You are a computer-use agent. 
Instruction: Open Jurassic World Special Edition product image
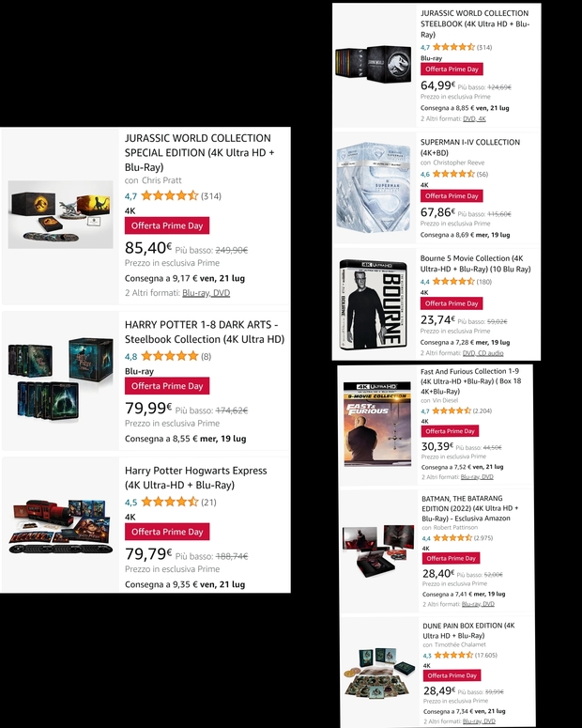pyautogui.click(x=60, y=214)
